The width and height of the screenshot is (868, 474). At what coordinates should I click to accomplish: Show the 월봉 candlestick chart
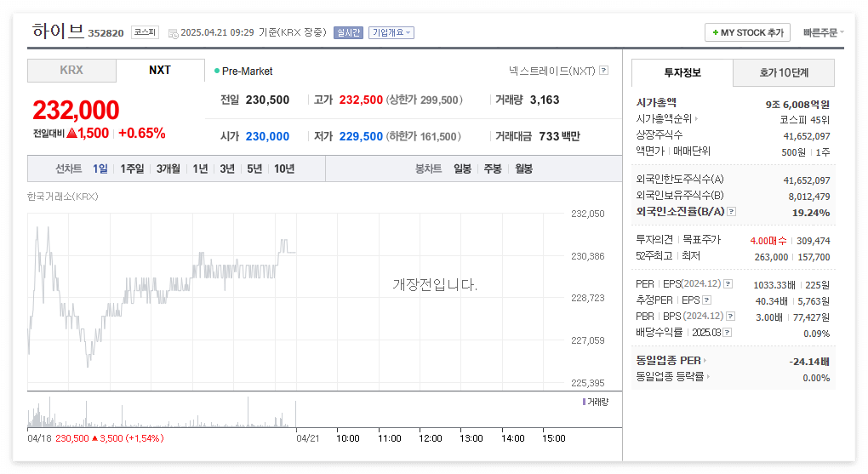(523, 168)
